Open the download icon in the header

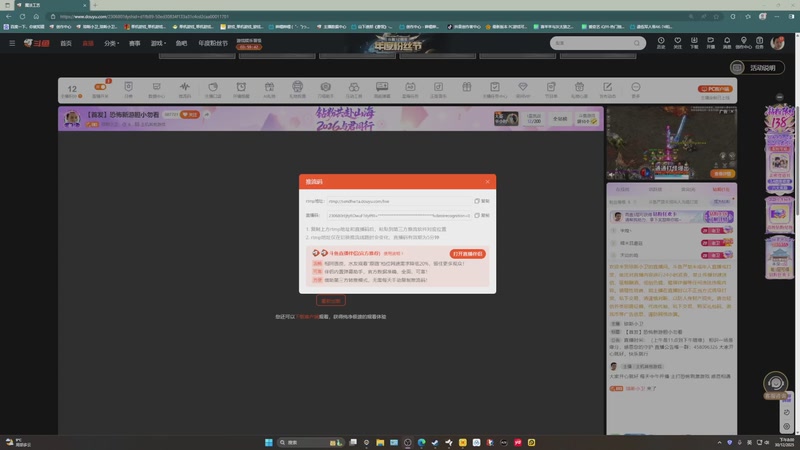point(694,43)
